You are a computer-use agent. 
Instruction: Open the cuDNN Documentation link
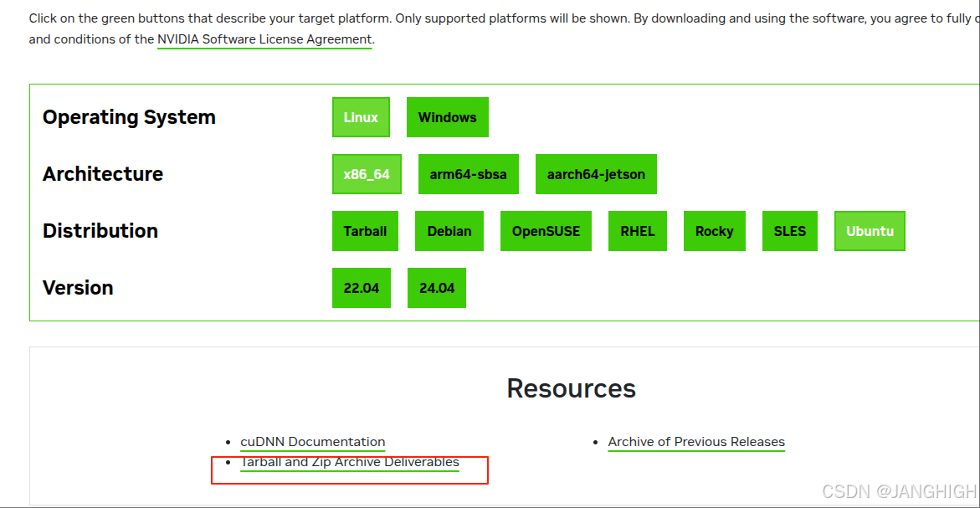pos(312,442)
